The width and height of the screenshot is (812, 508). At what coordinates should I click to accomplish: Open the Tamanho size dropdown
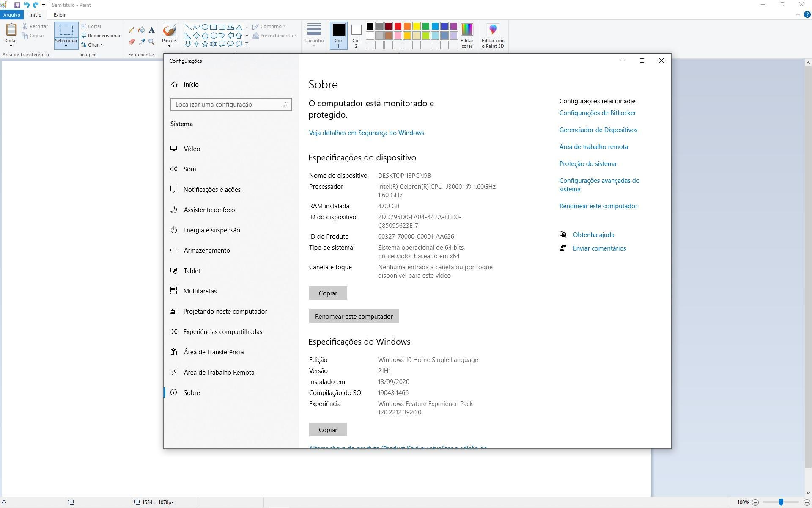click(x=314, y=36)
